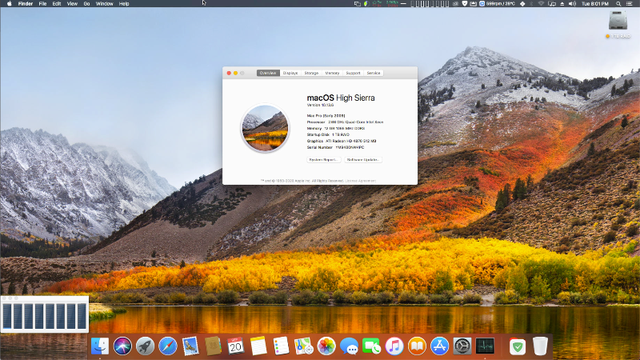640x360 pixels.
Task: Open Calendar icon showing 20
Action: (x=236, y=346)
